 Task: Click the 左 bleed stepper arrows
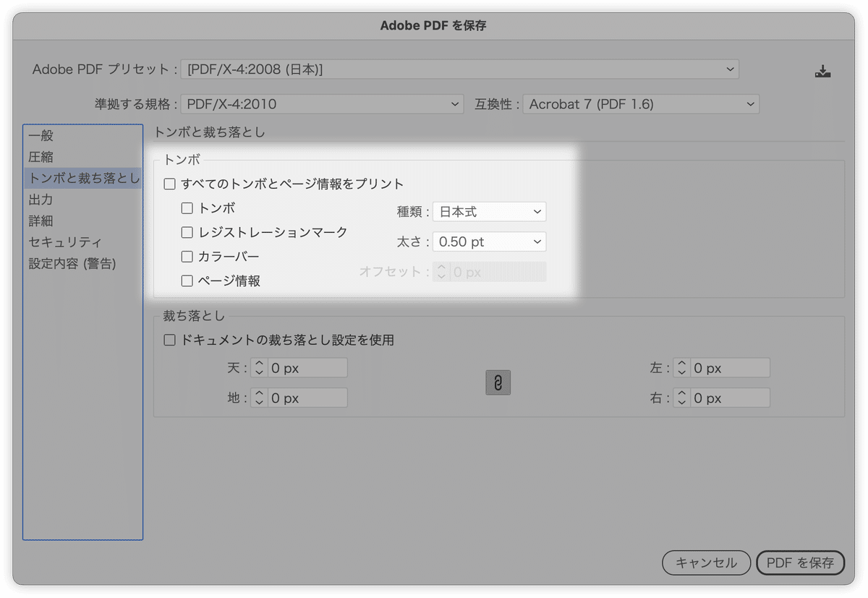(x=681, y=368)
